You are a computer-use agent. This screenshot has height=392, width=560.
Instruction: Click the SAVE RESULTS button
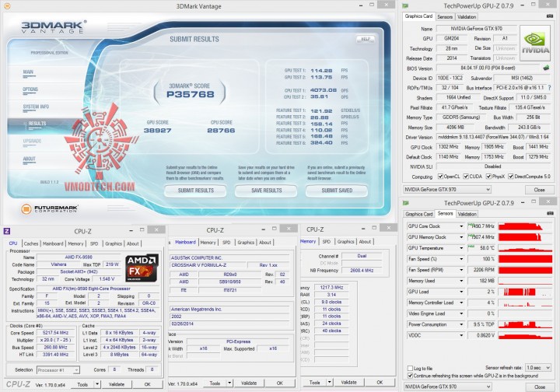(x=266, y=191)
